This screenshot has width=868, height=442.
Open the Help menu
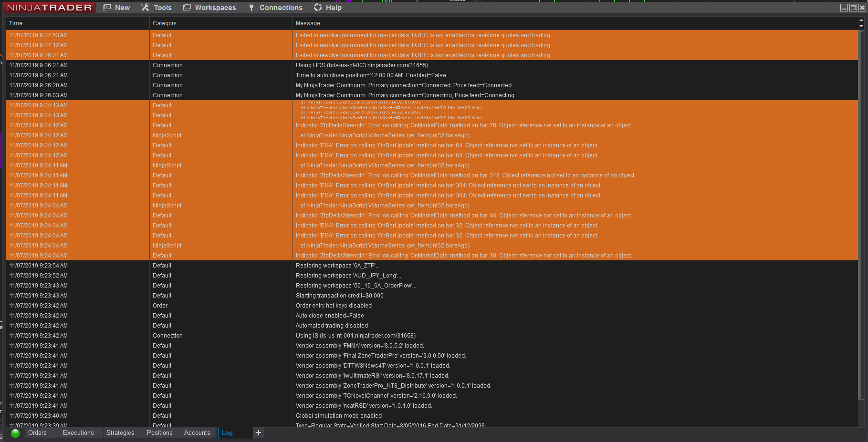328,8
